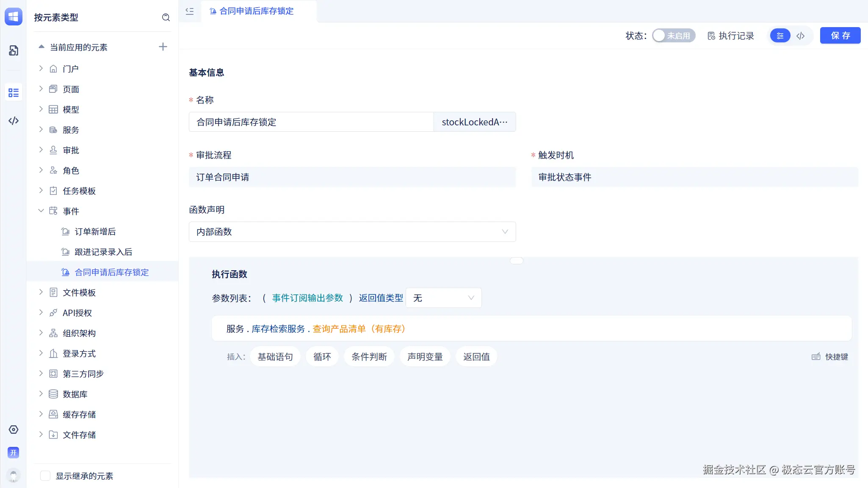The width and height of the screenshot is (868, 488).
Task: Check the 显示继承的元素 checkbox
Action: [45, 476]
